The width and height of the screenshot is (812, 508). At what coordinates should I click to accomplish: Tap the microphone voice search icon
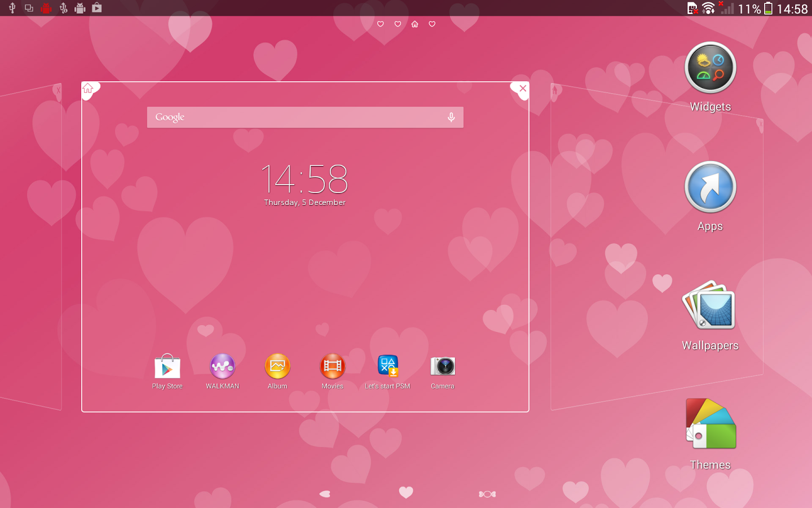click(451, 117)
